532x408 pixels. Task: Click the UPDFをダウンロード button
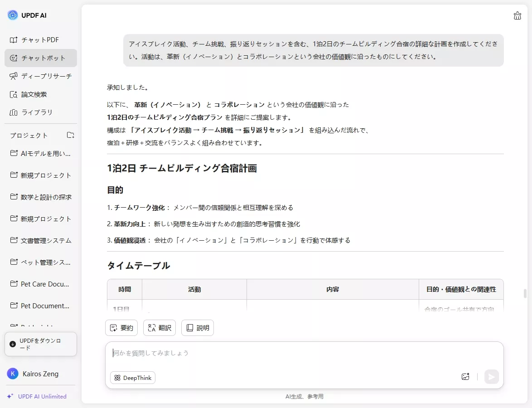(x=40, y=344)
